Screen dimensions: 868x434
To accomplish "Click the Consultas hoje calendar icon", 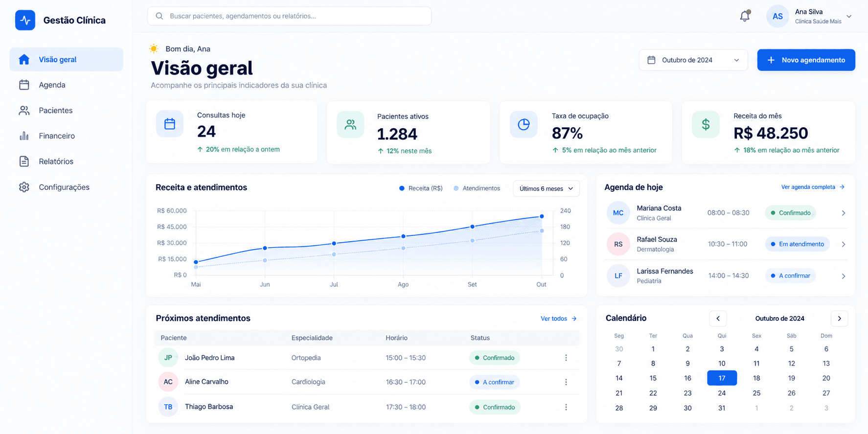I will click(170, 124).
